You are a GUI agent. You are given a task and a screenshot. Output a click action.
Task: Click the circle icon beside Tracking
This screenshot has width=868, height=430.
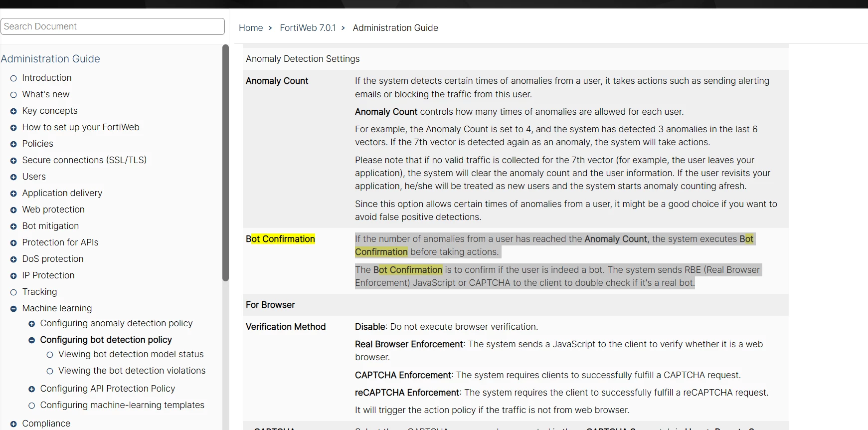[13, 292]
